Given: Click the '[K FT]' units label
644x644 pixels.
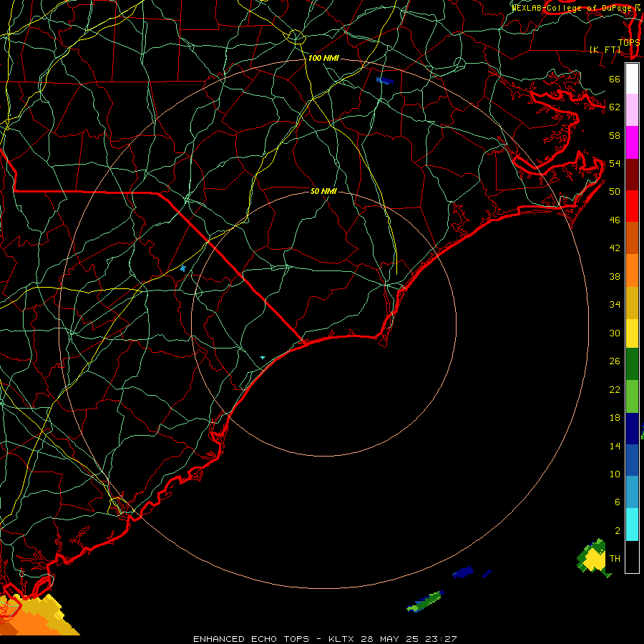Looking at the screenshot, I should pyautogui.click(x=605, y=49).
